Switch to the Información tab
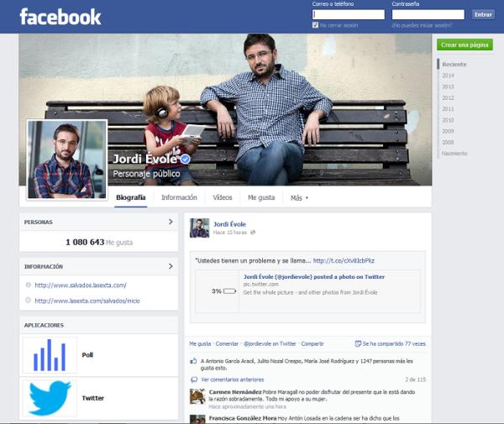 179,198
